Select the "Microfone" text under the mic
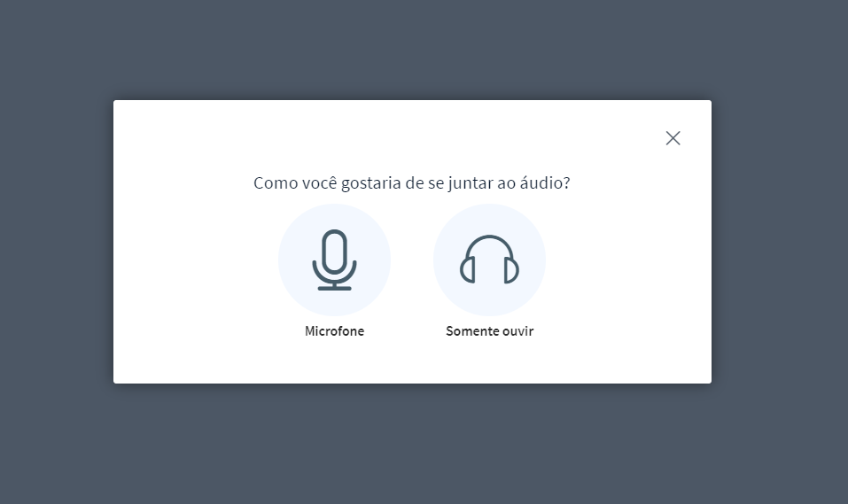The width and height of the screenshot is (848, 504). tap(334, 331)
